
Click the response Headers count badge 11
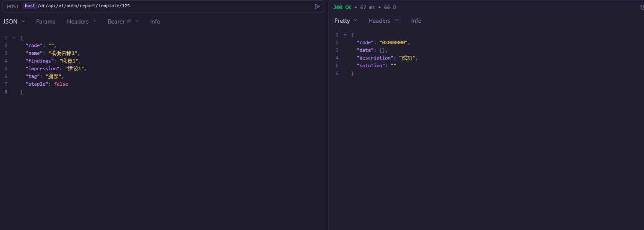pyautogui.click(x=397, y=20)
